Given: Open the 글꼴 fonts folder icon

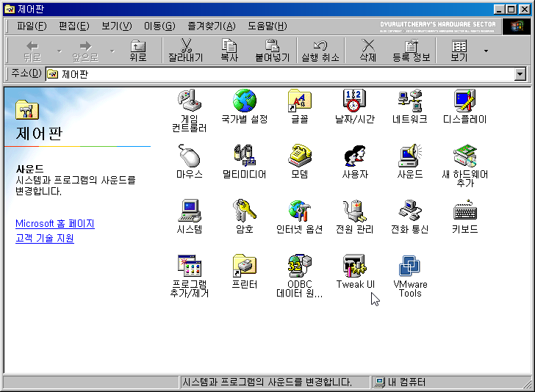Looking at the screenshot, I should coord(299,101).
